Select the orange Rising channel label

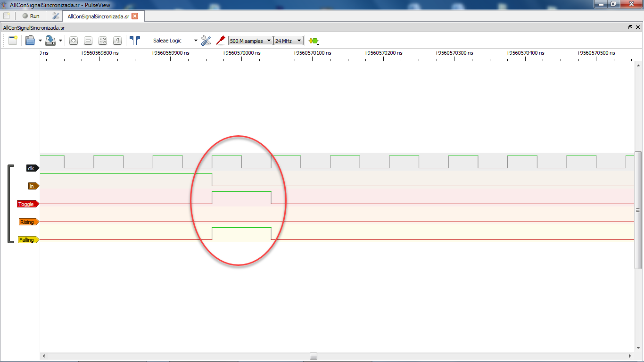click(x=29, y=222)
